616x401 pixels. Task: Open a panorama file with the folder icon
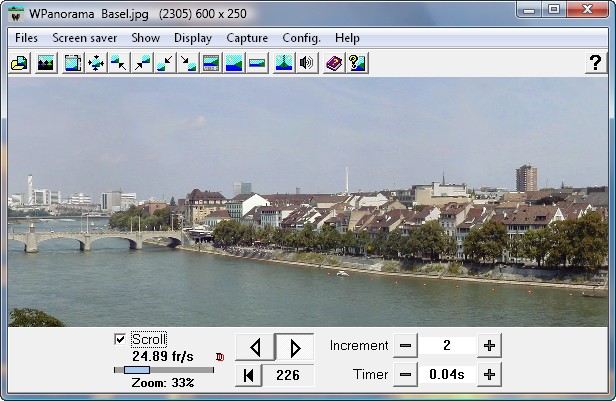click(19, 63)
